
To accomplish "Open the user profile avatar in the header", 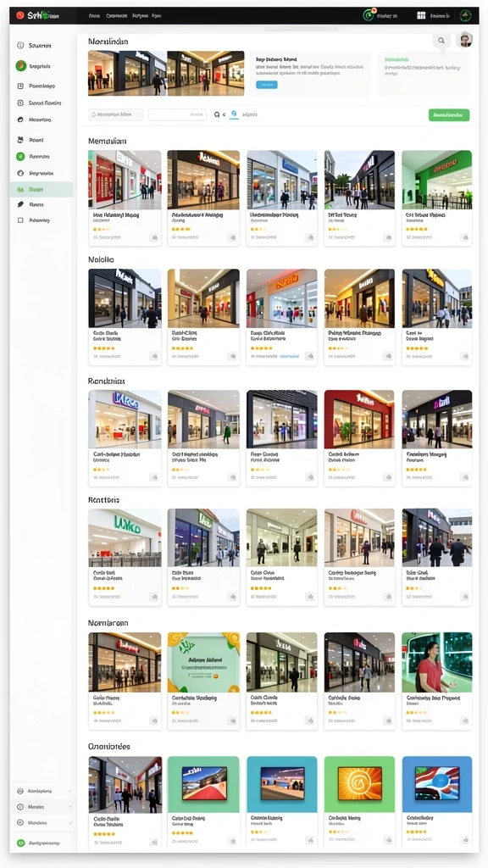I will tap(465, 40).
